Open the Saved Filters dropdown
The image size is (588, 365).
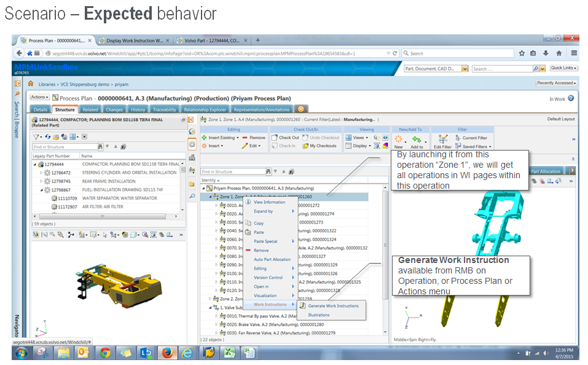473,146
